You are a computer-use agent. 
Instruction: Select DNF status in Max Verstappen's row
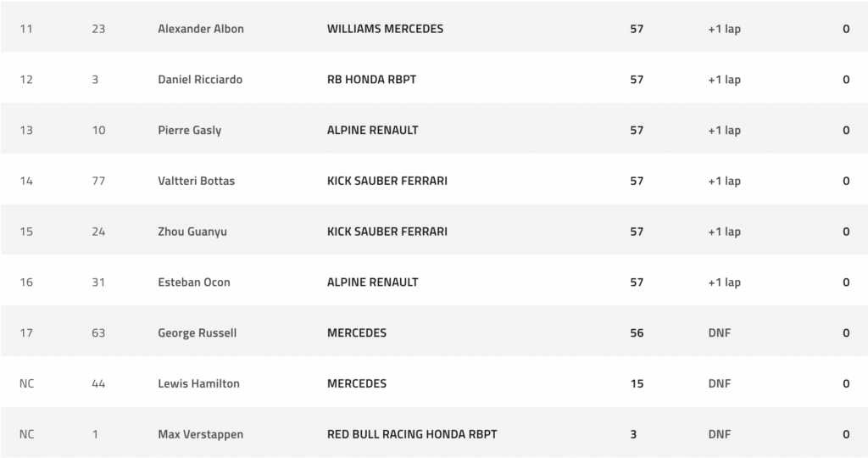click(719, 434)
